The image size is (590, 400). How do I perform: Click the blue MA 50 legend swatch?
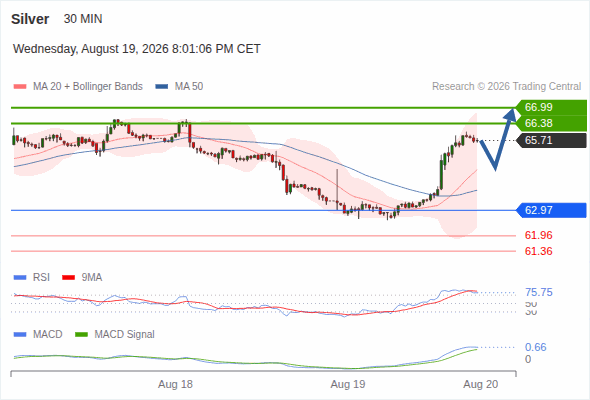161,87
